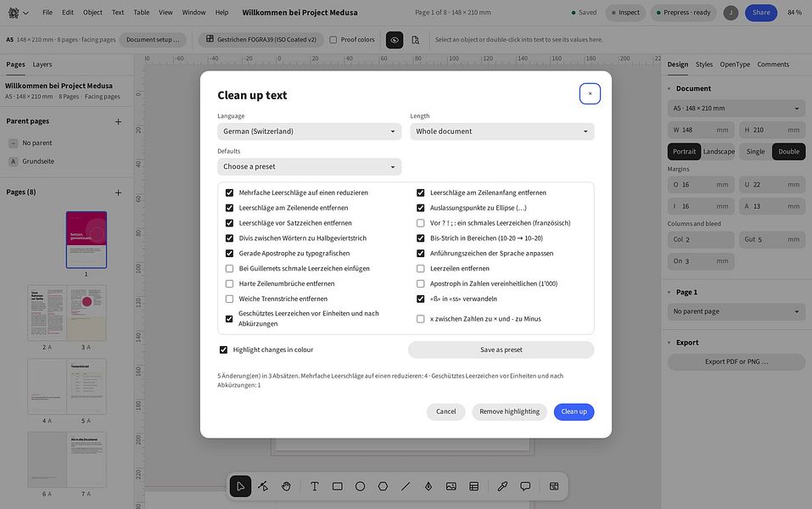
Task: Add a new parent page with plus icon
Action: point(118,121)
